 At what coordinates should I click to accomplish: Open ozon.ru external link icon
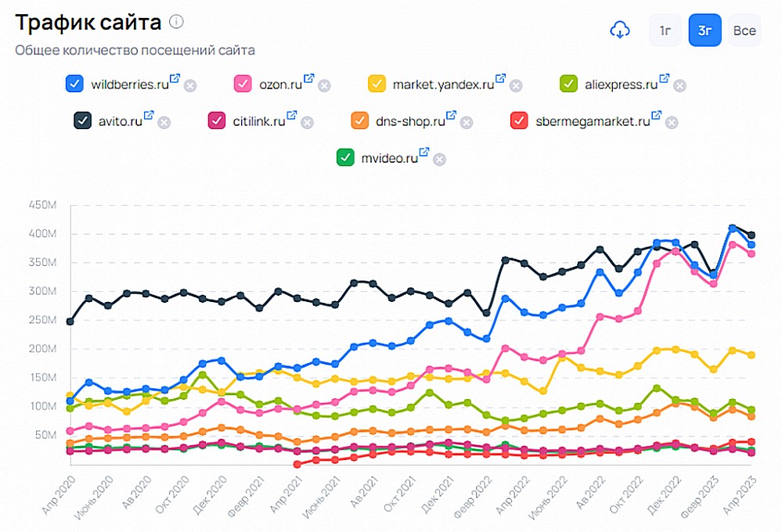[308, 79]
